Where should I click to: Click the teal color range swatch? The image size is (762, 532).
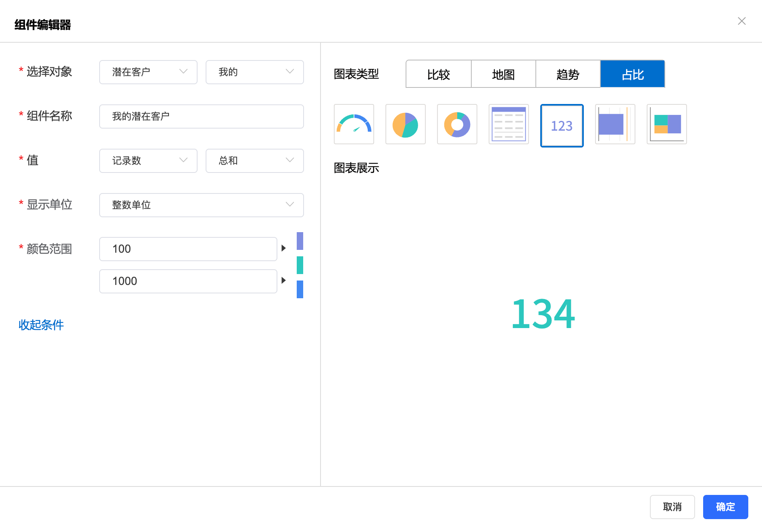300,265
